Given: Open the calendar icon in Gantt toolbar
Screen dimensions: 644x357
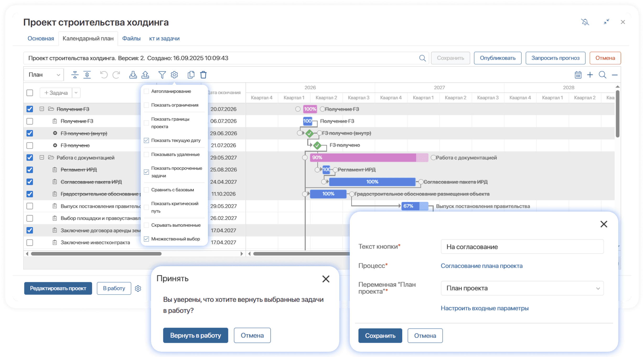Looking at the screenshot, I should 578,75.
